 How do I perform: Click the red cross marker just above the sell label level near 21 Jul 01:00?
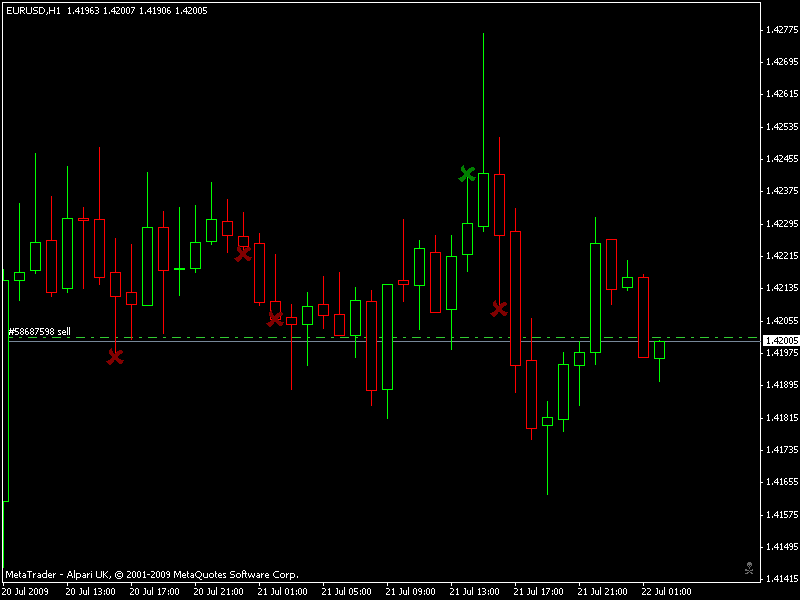(x=275, y=319)
